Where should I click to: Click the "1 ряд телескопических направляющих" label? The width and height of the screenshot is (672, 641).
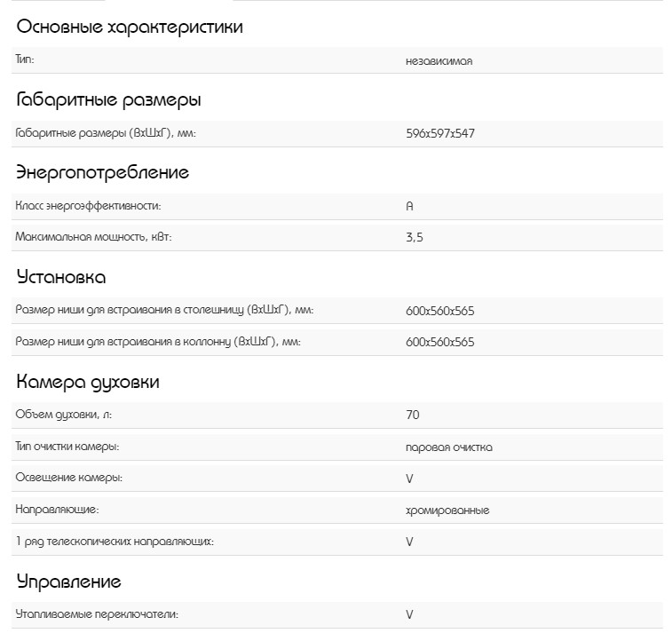pos(115,541)
